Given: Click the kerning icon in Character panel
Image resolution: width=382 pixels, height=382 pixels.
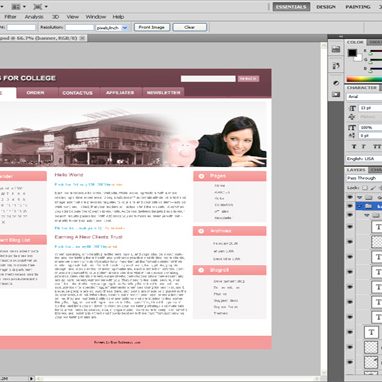Looking at the screenshot, I should tap(352, 117).
